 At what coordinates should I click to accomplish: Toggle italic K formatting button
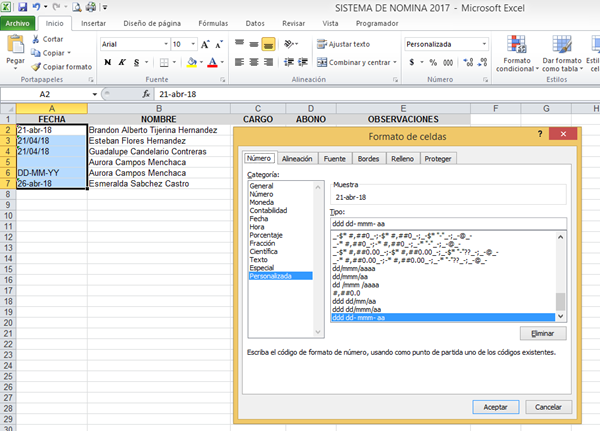(x=121, y=62)
